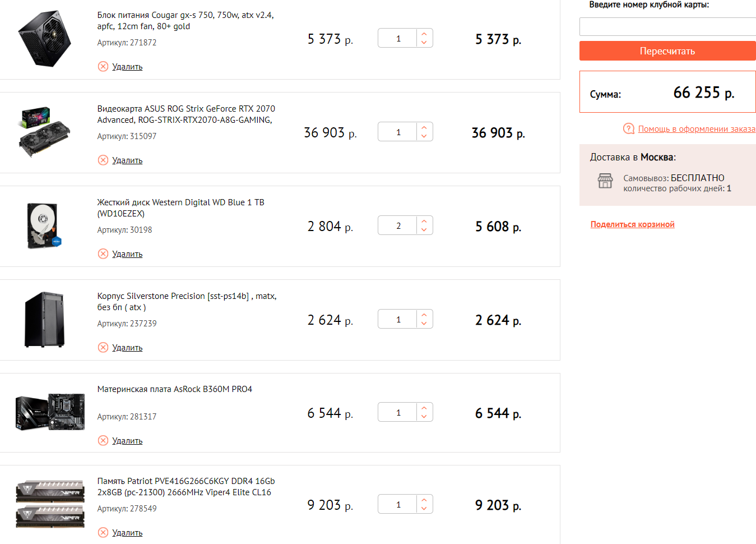Image resolution: width=756 pixels, height=544 pixels.
Task: Open Помощь в оформлении заказа link
Action: pyautogui.click(x=697, y=129)
